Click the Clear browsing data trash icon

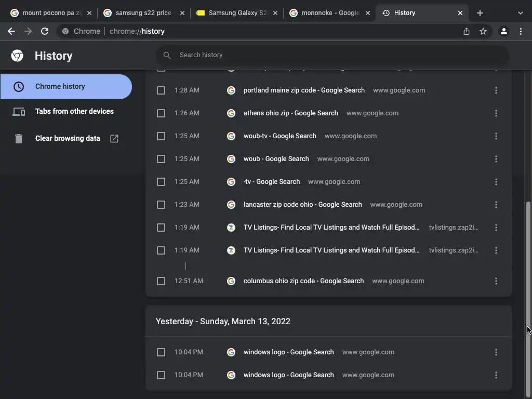[x=19, y=138]
